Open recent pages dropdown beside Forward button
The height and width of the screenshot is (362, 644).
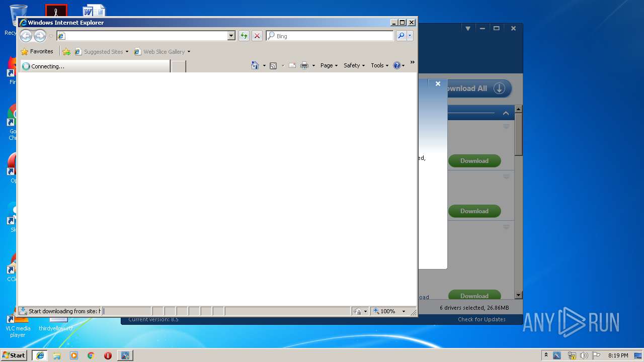pyautogui.click(x=51, y=36)
